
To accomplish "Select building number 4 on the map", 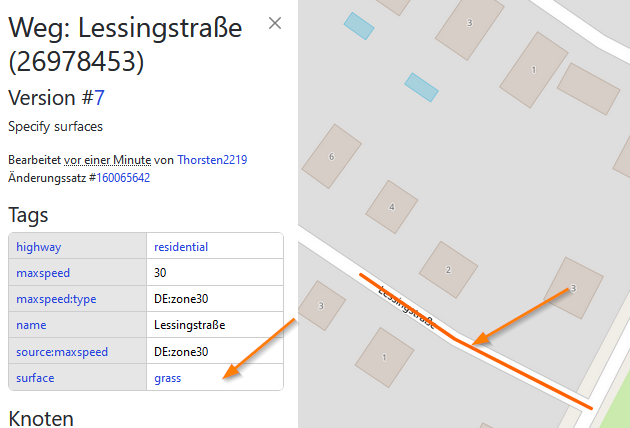I will click(392, 207).
